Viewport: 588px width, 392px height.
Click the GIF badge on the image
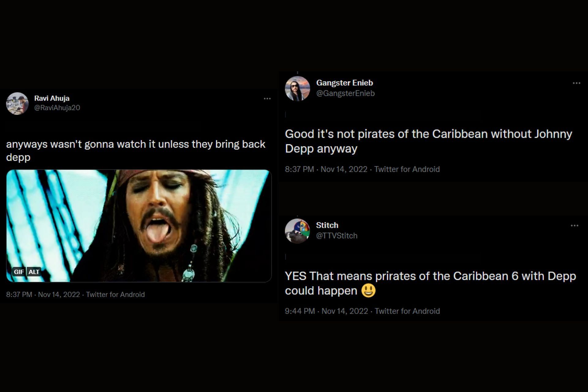pos(19,272)
